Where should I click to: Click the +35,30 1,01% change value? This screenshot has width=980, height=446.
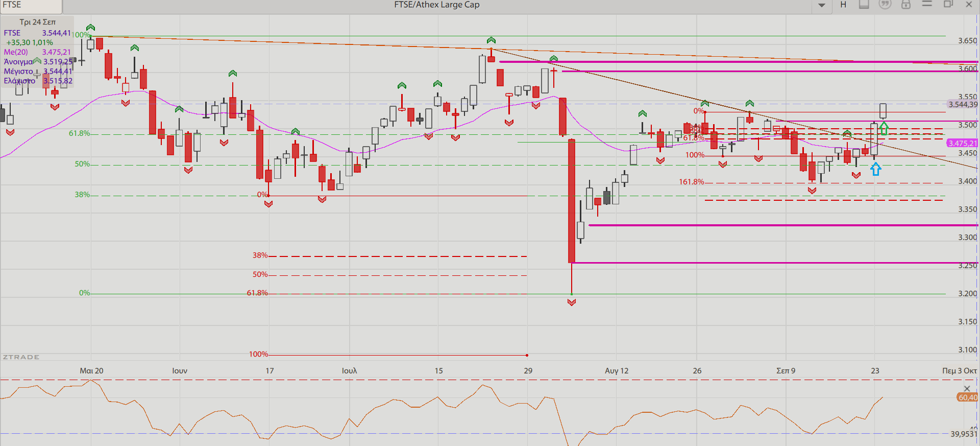pos(30,42)
